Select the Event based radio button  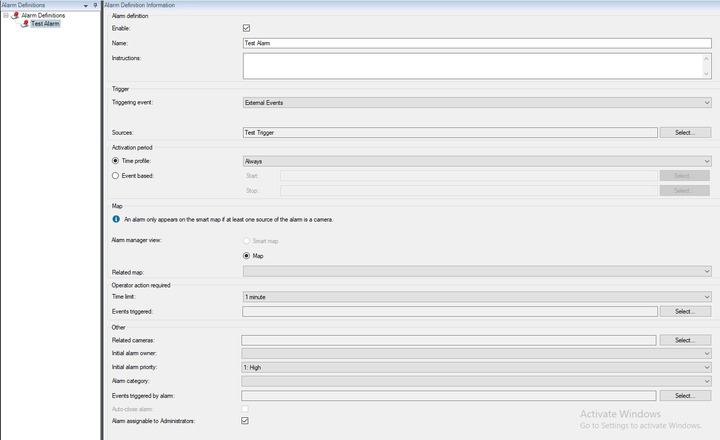click(116, 175)
